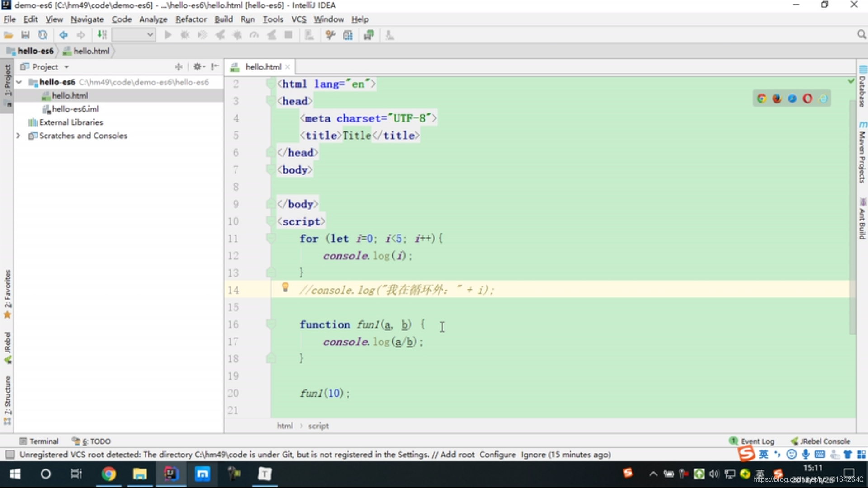The height and width of the screenshot is (488, 868).
Task: Toggle the Database side panel
Action: coord(863,87)
